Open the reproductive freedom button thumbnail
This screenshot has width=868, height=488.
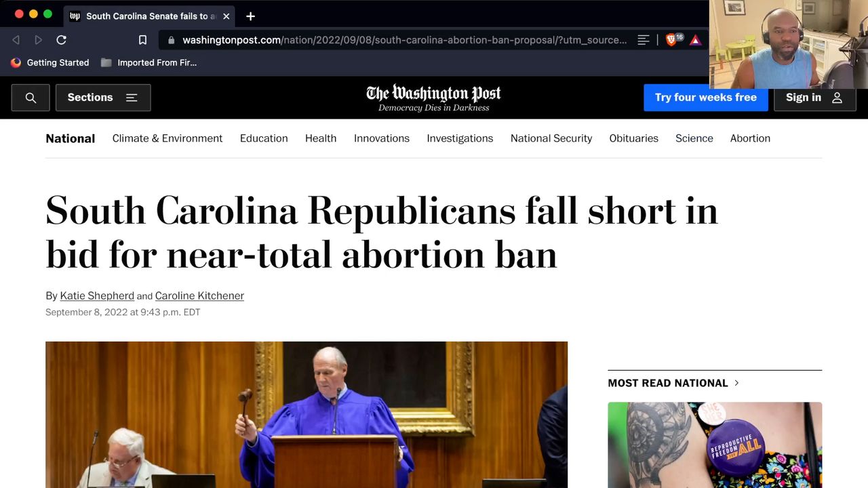point(715,445)
